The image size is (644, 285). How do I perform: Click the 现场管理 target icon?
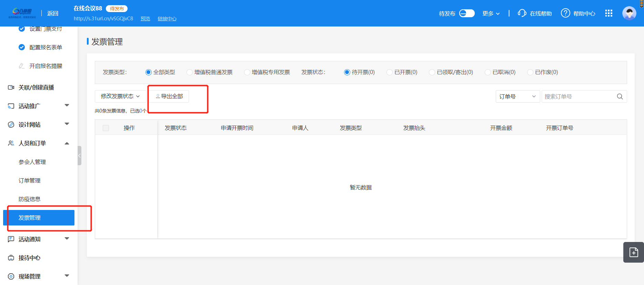pos(11,276)
